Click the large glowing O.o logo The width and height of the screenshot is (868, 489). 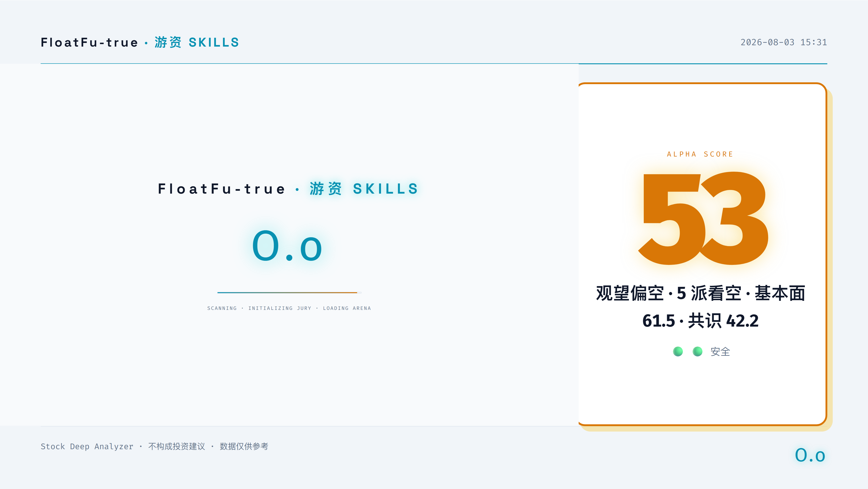287,245
